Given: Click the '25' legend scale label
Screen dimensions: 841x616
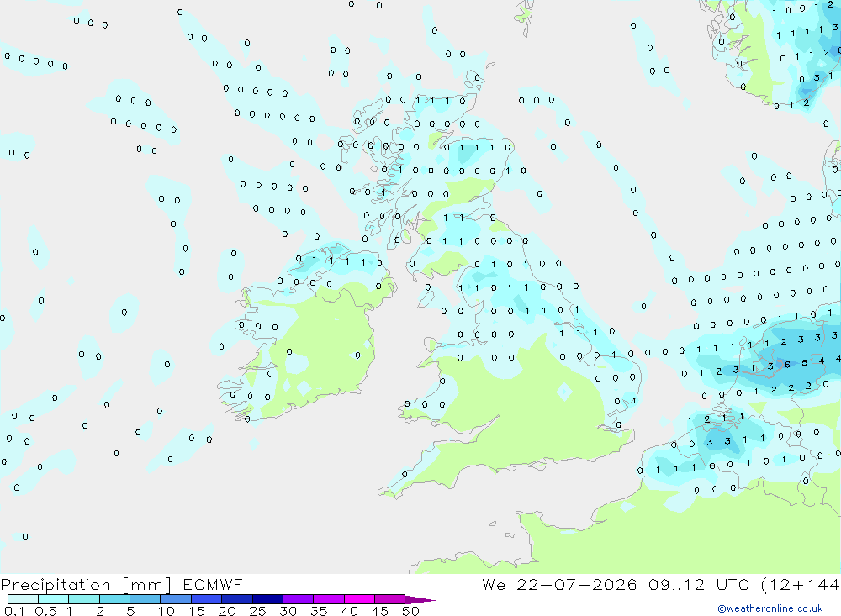Looking at the screenshot, I should (257, 611).
